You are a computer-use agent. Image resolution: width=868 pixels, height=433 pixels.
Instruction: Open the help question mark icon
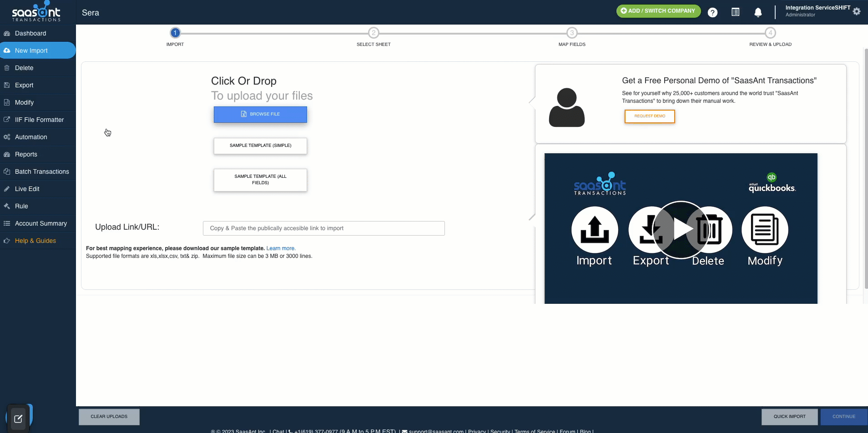(x=712, y=13)
